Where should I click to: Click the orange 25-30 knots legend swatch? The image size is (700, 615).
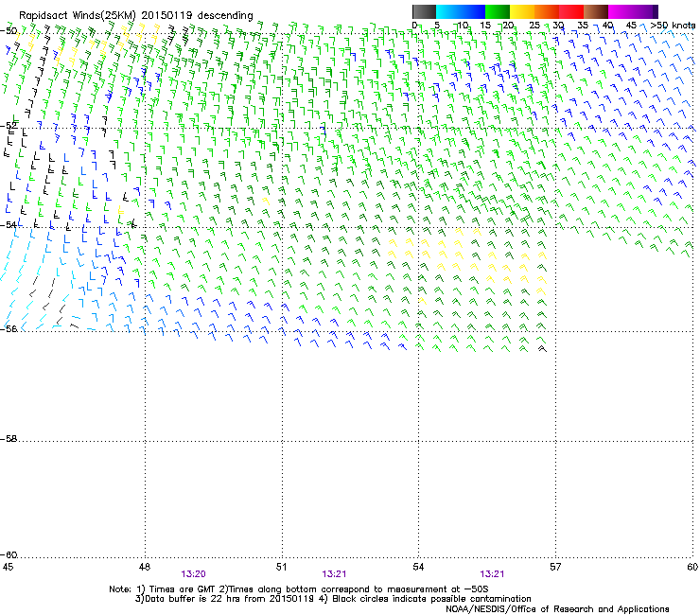(x=547, y=11)
